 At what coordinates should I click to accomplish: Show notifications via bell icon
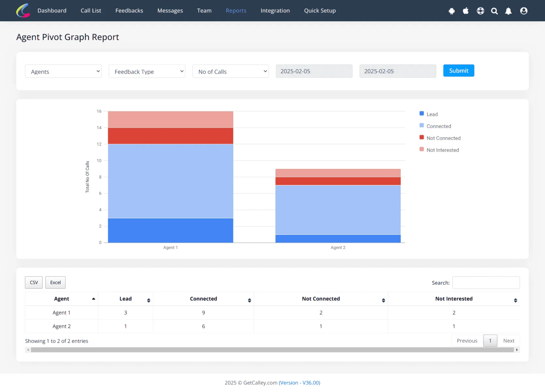point(508,11)
